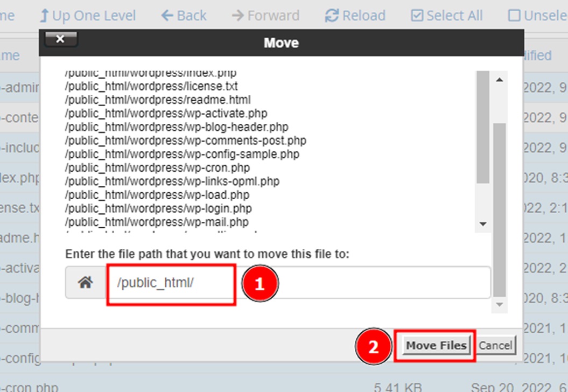Click the Cancel button

pyautogui.click(x=495, y=345)
